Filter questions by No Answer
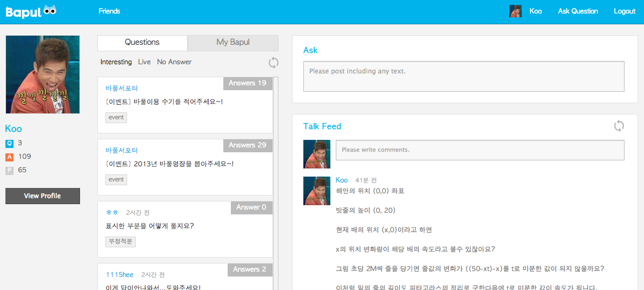 tap(174, 62)
